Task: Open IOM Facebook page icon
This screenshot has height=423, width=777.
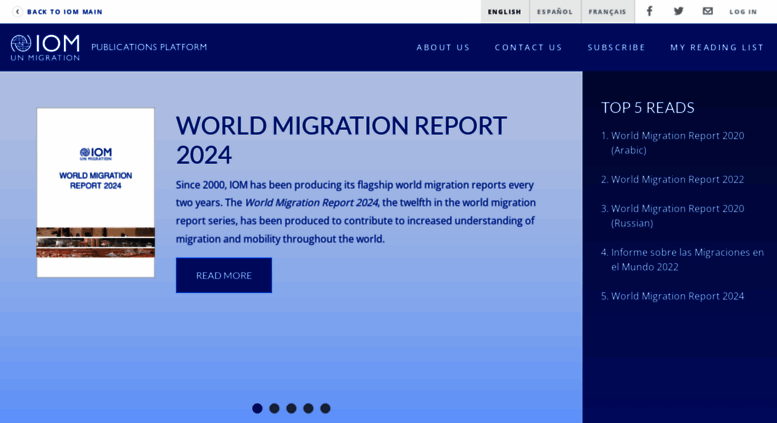Action: click(649, 11)
